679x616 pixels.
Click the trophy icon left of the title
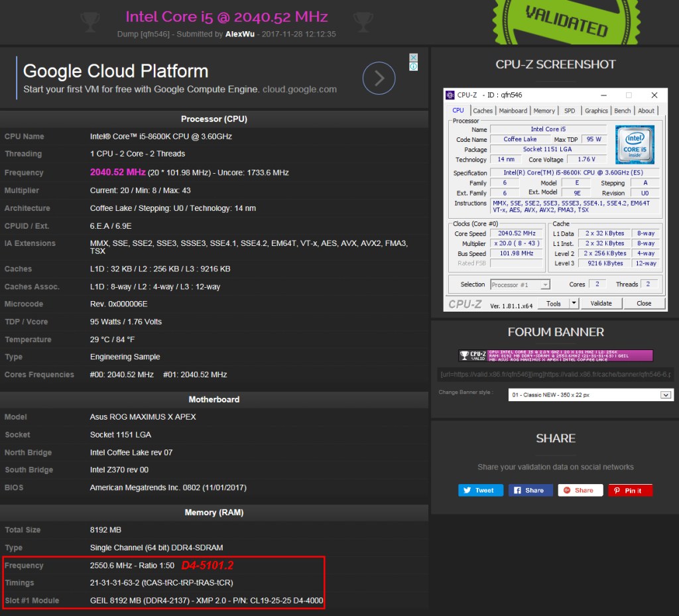[x=90, y=21]
